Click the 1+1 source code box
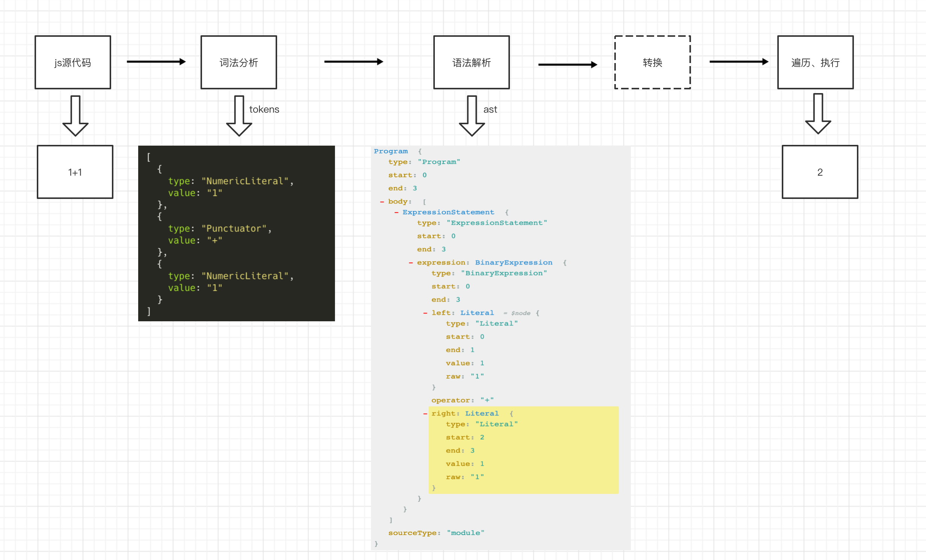The height and width of the screenshot is (560, 926). [x=75, y=172]
